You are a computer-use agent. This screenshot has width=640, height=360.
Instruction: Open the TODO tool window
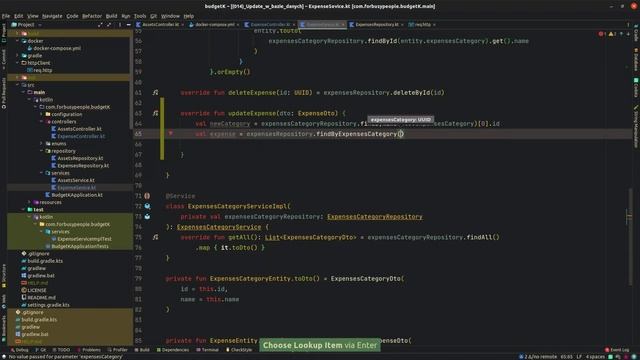61,350
